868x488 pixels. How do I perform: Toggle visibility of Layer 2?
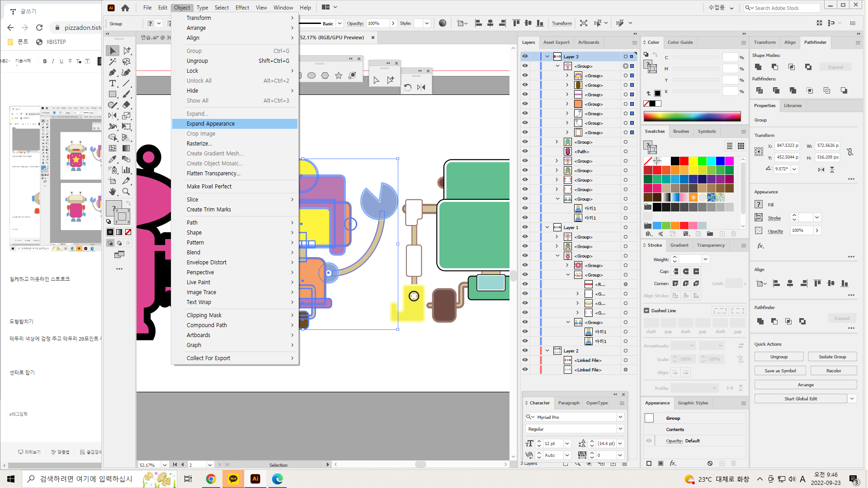(x=525, y=351)
